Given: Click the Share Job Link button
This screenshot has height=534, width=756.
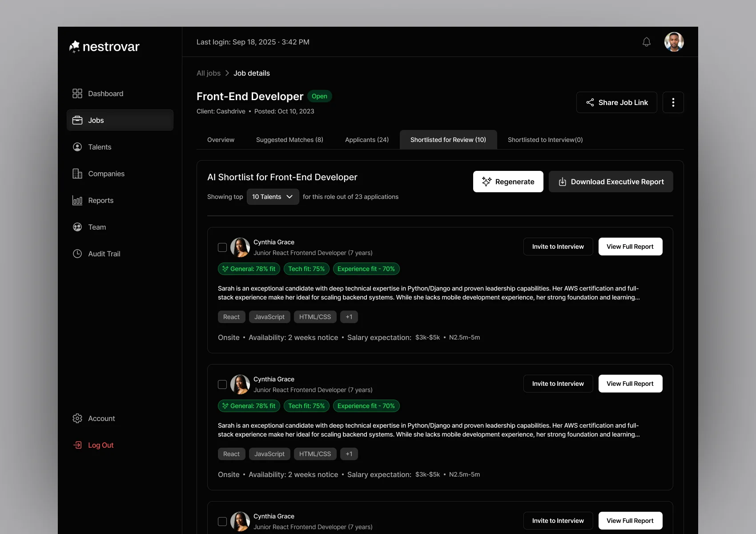Looking at the screenshot, I should [616, 102].
